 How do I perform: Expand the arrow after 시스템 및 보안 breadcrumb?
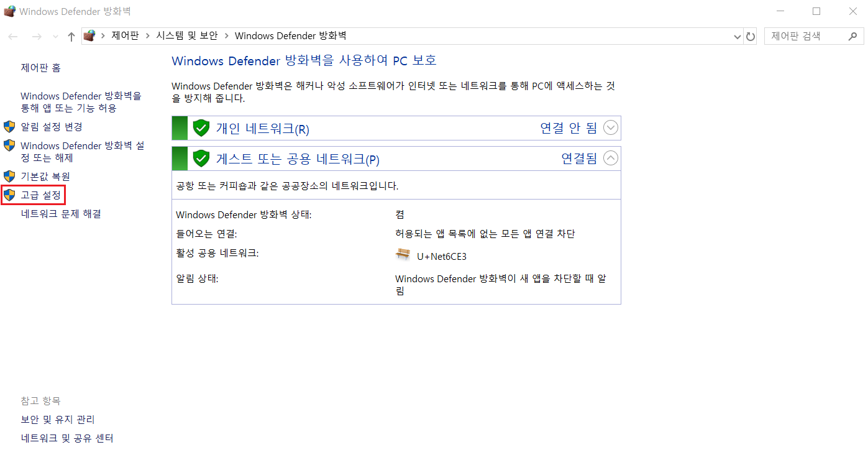(x=226, y=36)
